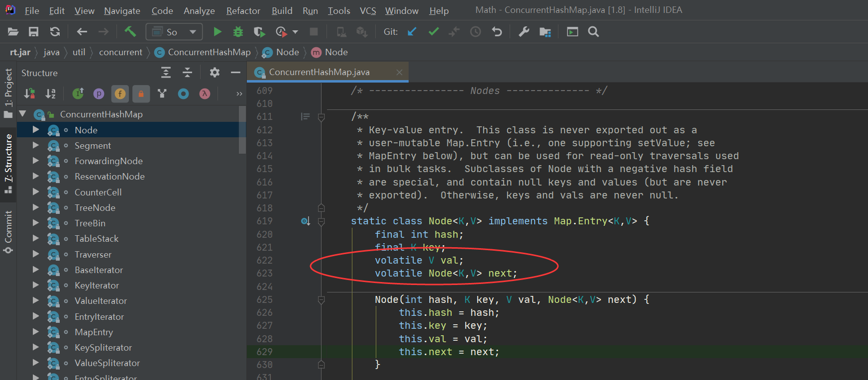868x380 pixels.
Task: Toggle Show Properties purple 'p' filter
Action: pyautogui.click(x=99, y=94)
